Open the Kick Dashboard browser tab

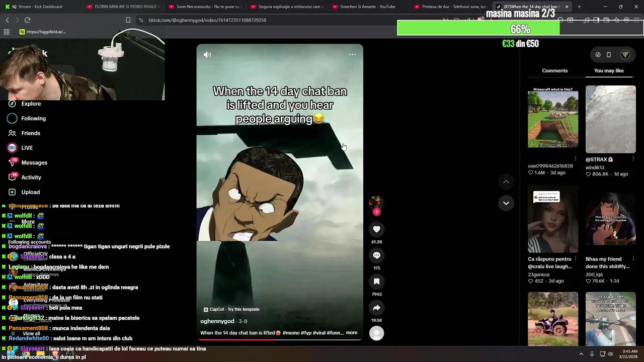(40, 7)
